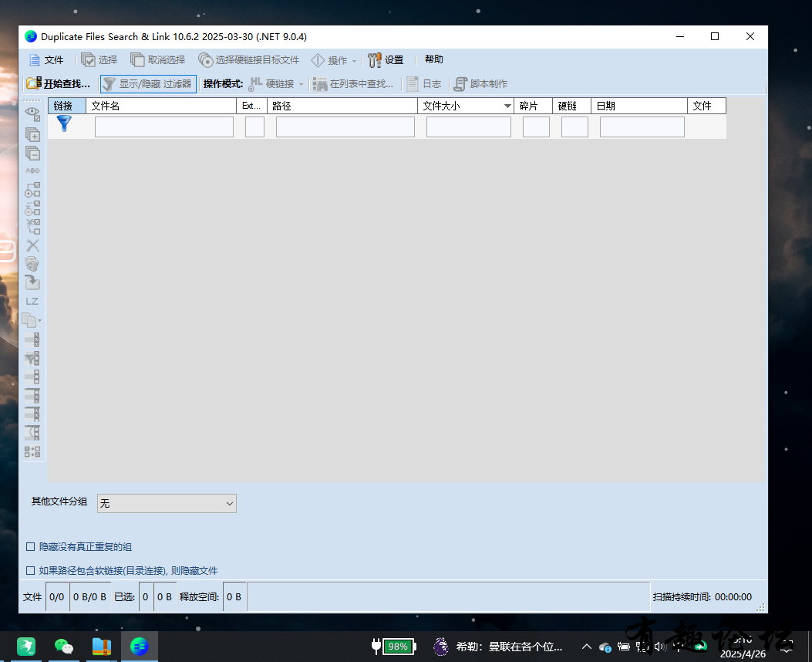Click the move-to-folder arrow sidebar icon
The width and height of the screenshot is (812, 662).
pos(32,283)
